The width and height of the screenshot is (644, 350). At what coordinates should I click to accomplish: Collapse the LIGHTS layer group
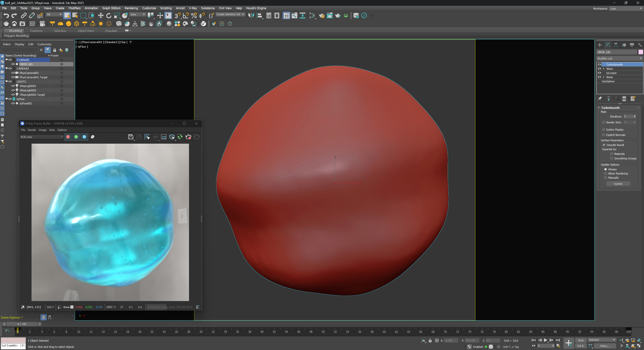click(x=7, y=81)
